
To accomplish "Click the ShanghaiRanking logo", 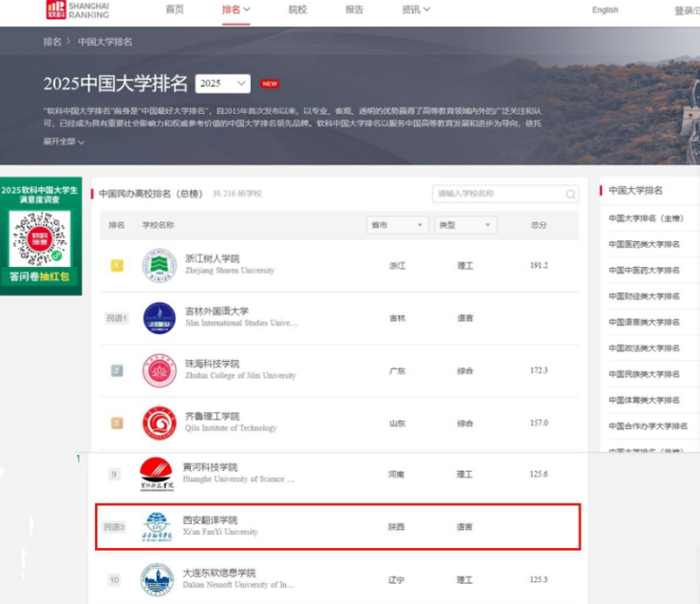I will [78, 9].
